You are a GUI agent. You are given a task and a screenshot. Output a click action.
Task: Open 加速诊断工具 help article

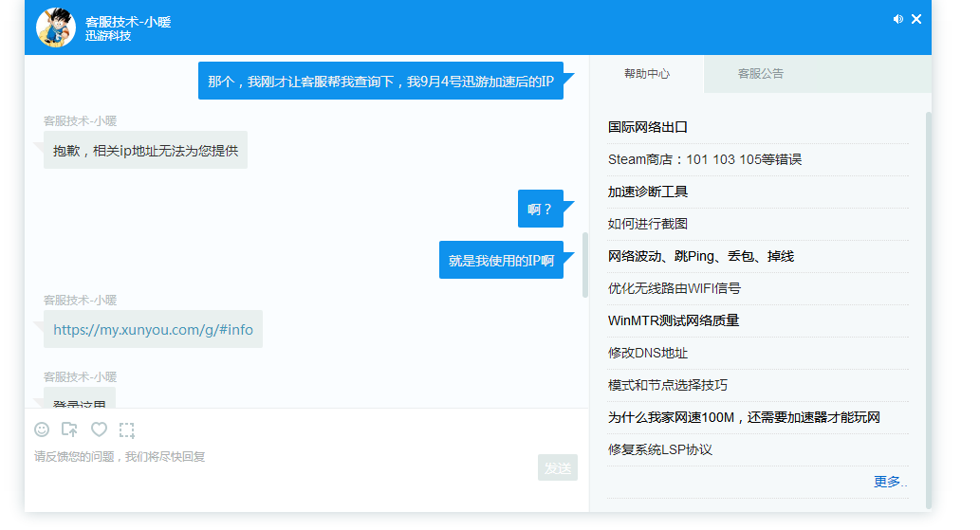648,192
